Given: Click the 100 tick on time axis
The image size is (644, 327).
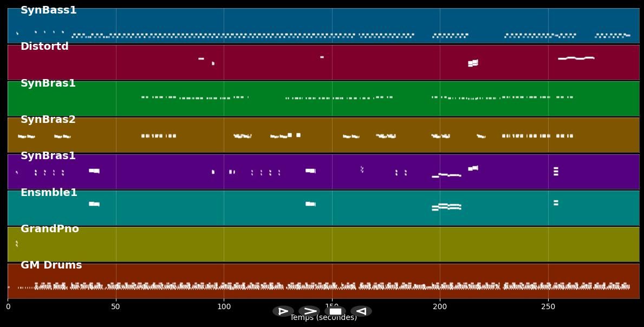Looking at the screenshot, I should (224, 306).
